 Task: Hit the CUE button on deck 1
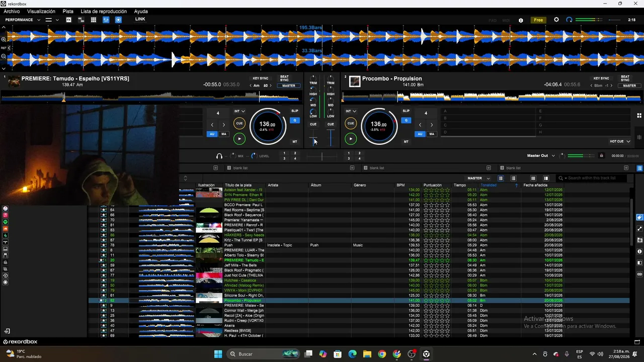[239, 123]
